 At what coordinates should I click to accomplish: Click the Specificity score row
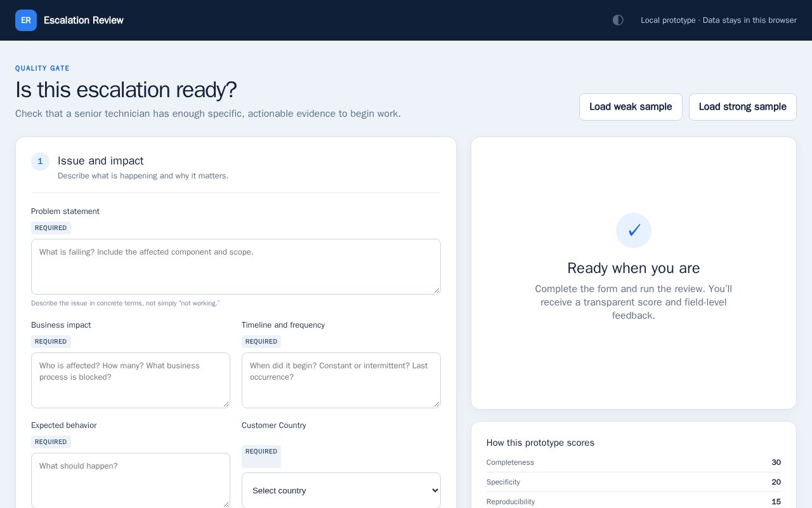click(634, 482)
